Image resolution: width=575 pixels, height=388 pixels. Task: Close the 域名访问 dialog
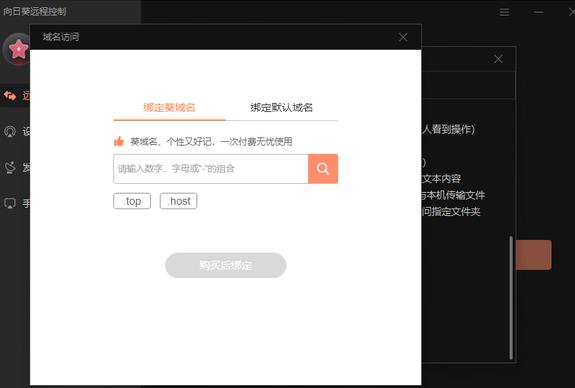coord(403,37)
